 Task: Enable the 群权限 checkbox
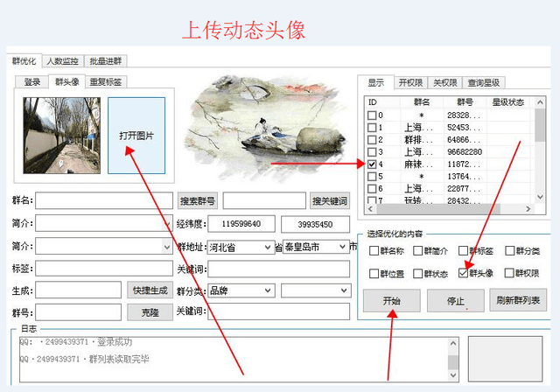pos(509,273)
